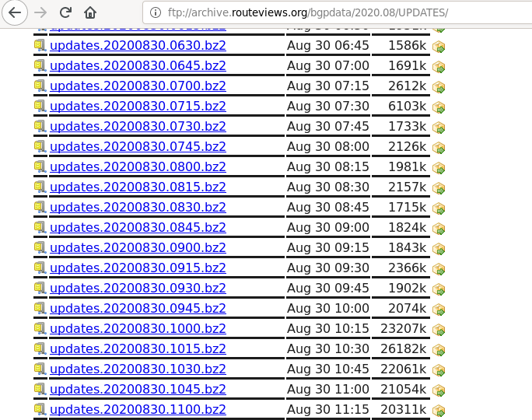This screenshot has height=420, width=532.
Task: Open updates.20200830.0945.bz2 link
Action: pos(138,308)
